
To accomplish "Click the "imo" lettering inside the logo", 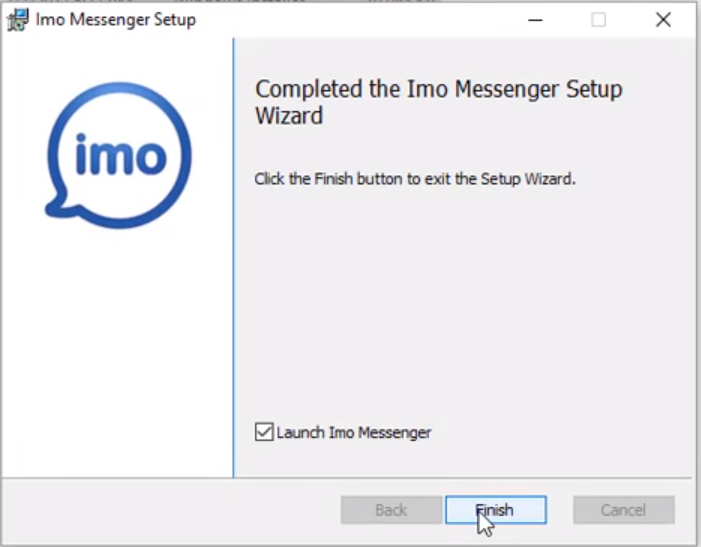I will click(121, 155).
